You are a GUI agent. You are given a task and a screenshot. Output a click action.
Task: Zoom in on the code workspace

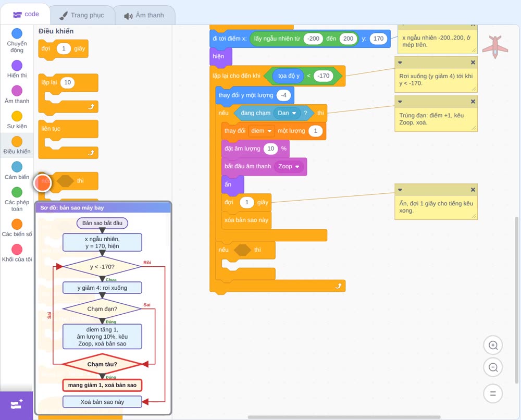[493, 345]
